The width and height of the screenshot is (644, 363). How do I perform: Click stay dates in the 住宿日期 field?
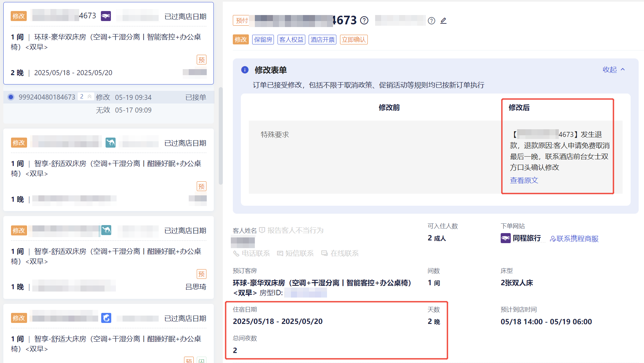(x=278, y=321)
